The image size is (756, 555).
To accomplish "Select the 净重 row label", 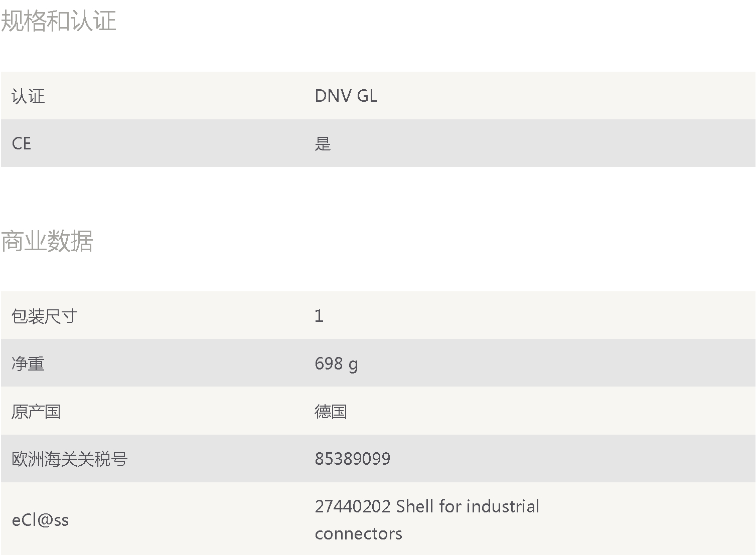I will (x=28, y=363).
